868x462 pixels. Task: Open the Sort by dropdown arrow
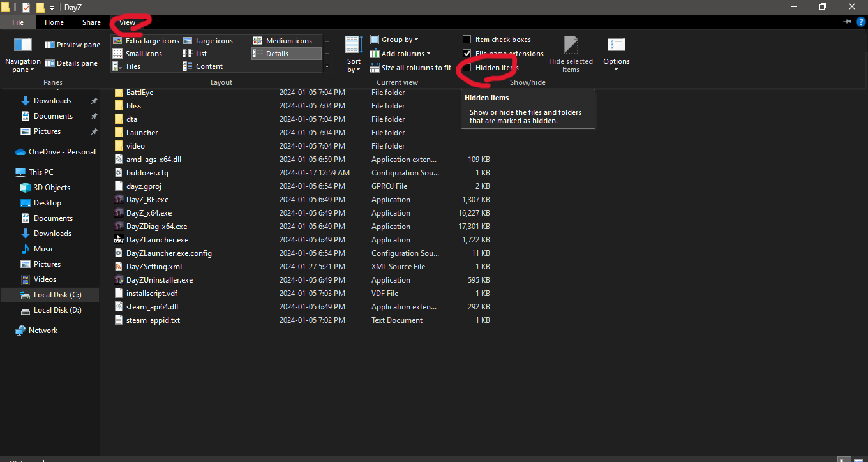(x=359, y=70)
